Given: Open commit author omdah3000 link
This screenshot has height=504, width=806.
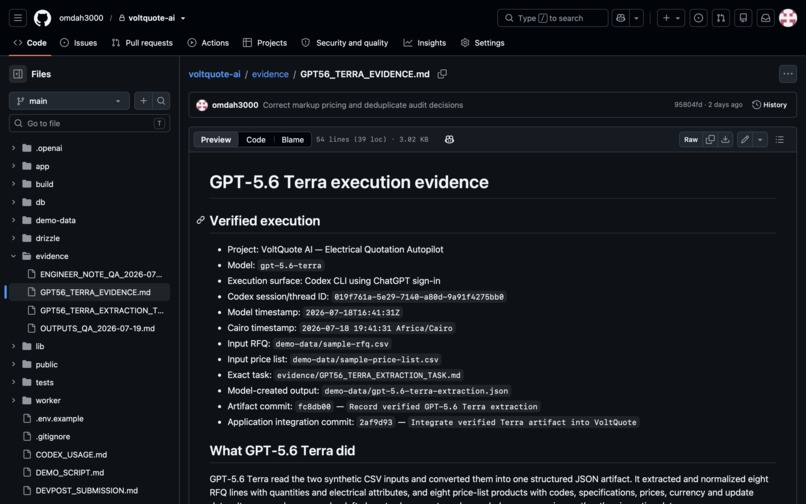Looking at the screenshot, I should [235, 105].
